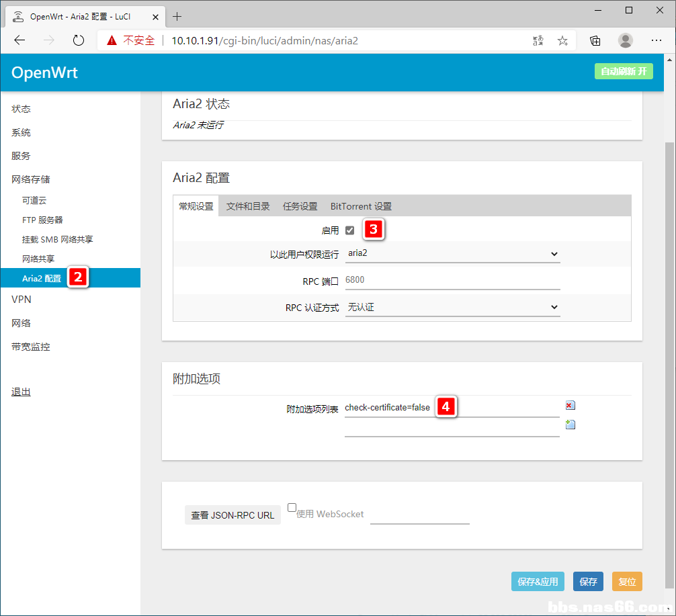Enable the 使用 WebSocket checkbox
The width and height of the screenshot is (676, 616).
[x=292, y=507]
